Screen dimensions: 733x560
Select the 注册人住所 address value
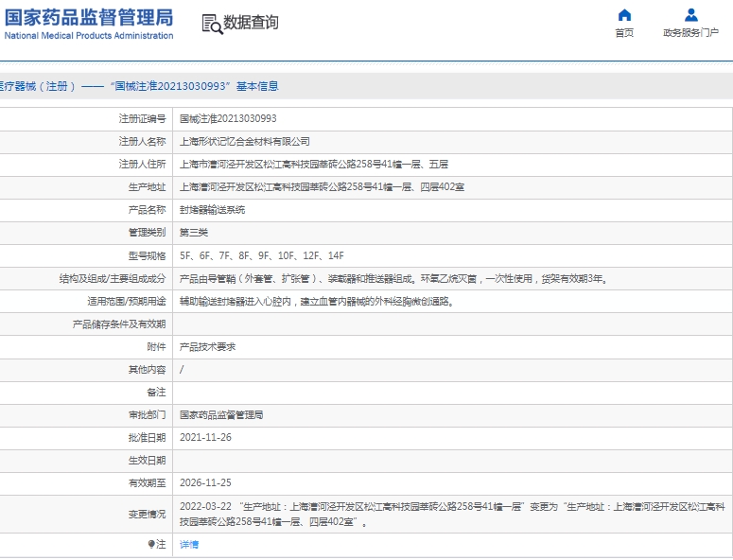(x=314, y=164)
